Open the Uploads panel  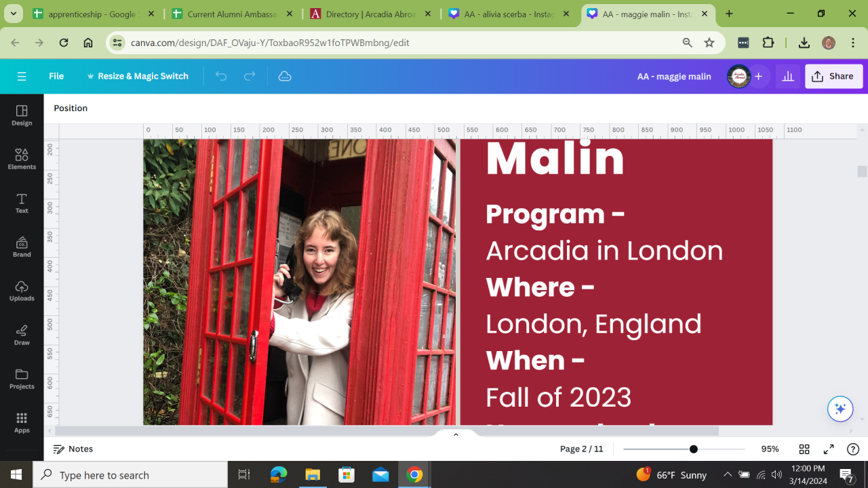click(x=22, y=291)
